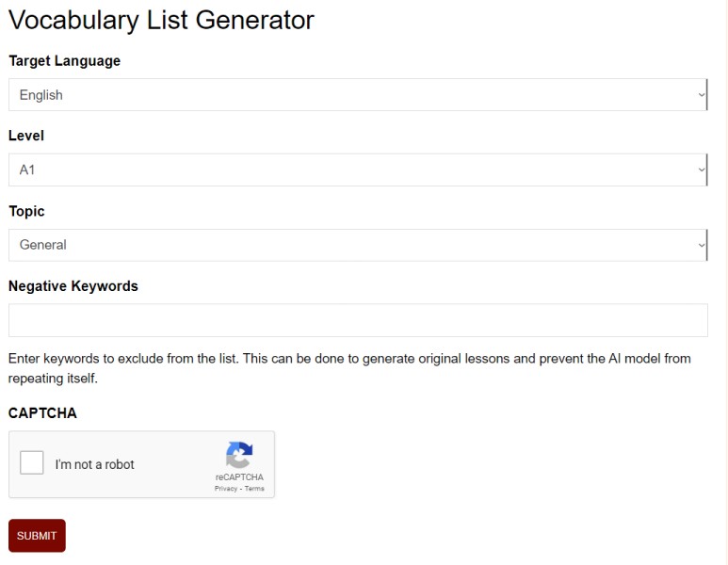Click the chevron arrow of the Topic select
The width and height of the screenshot is (728, 565).
pyautogui.click(x=701, y=245)
